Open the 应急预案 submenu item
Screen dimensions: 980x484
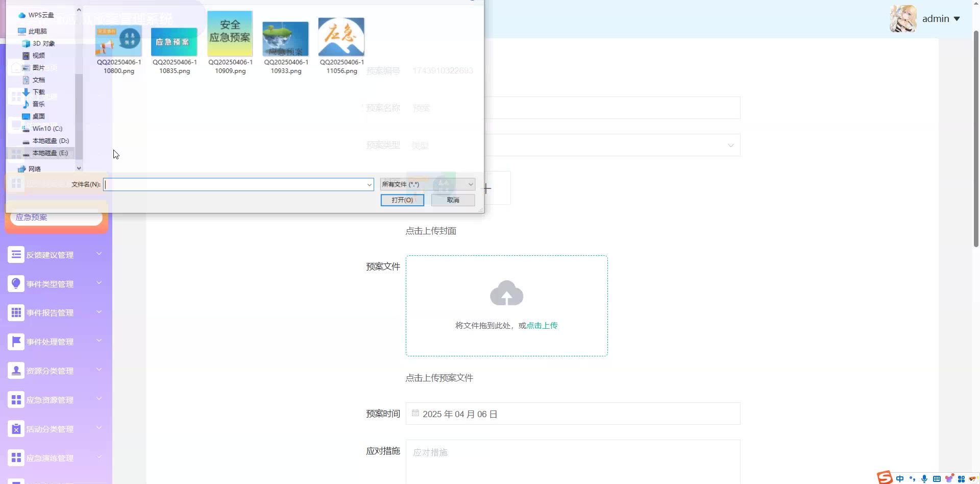pos(56,217)
